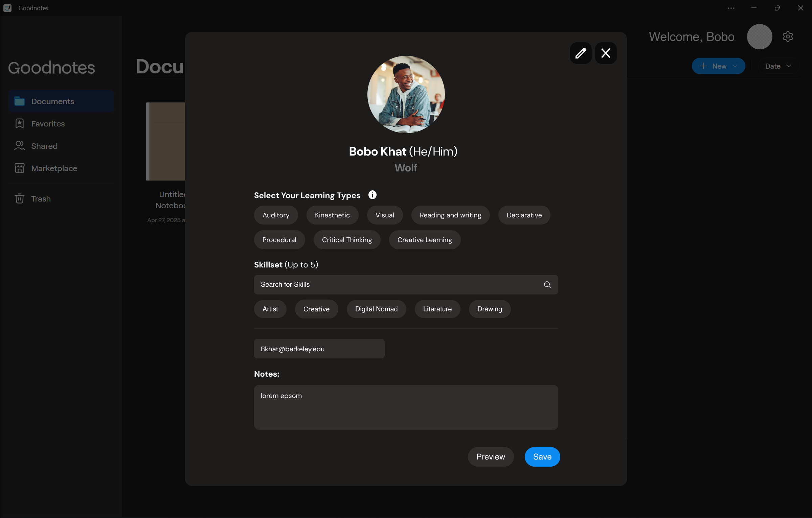Click the Trash icon in sidebar
The height and width of the screenshot is (518, 812).
[x=20, y=198]
